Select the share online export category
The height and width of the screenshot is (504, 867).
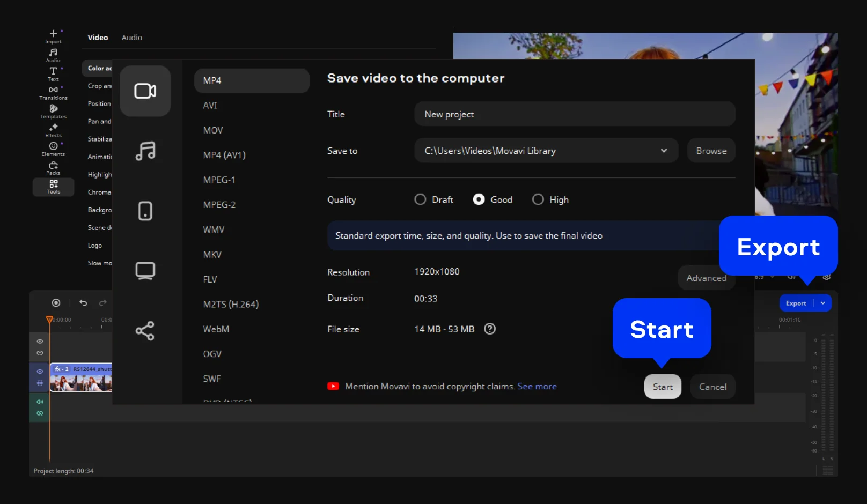pos(145,331)
